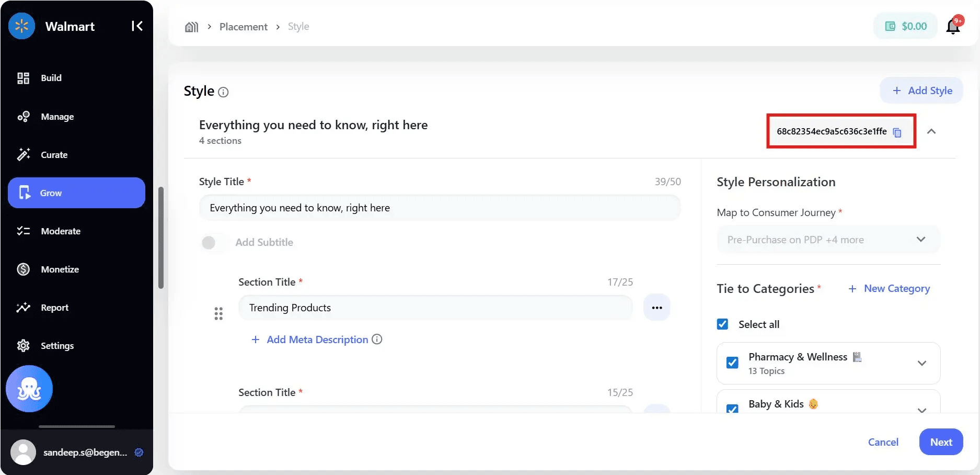Click the Add Style button

point(921,91)
